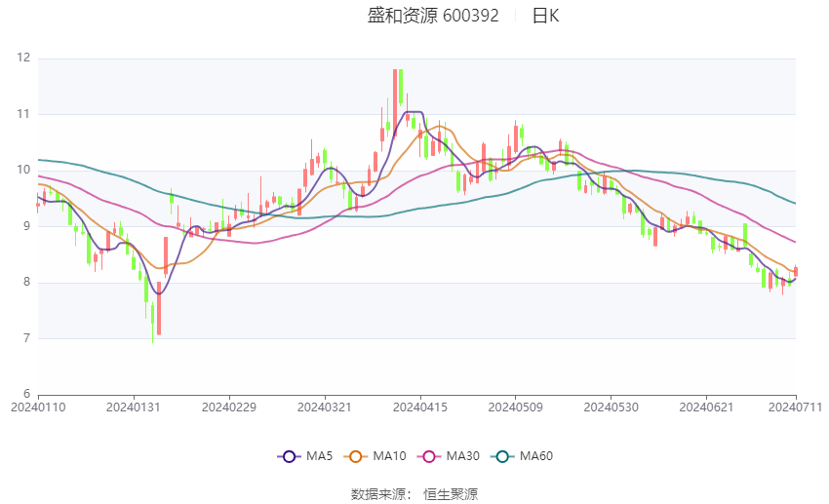
Task: Click the x-axis date label 20240131
Action: coord(134,407)
